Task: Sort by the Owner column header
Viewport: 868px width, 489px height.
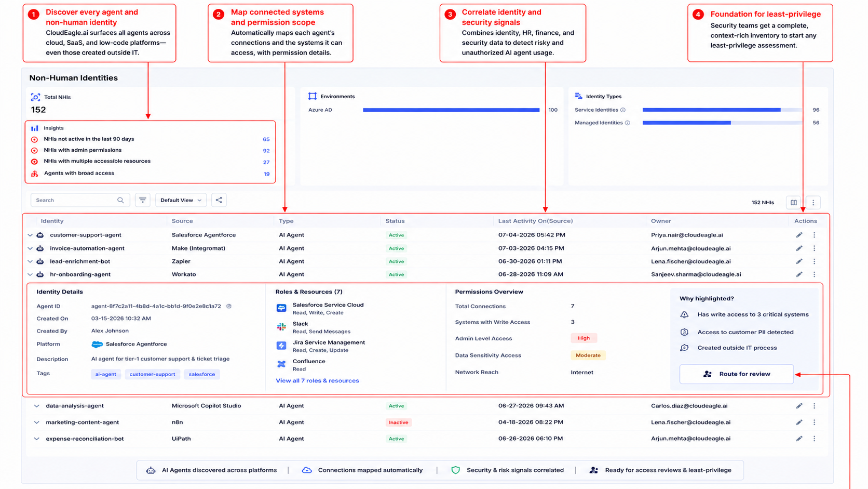Action: 661,221
